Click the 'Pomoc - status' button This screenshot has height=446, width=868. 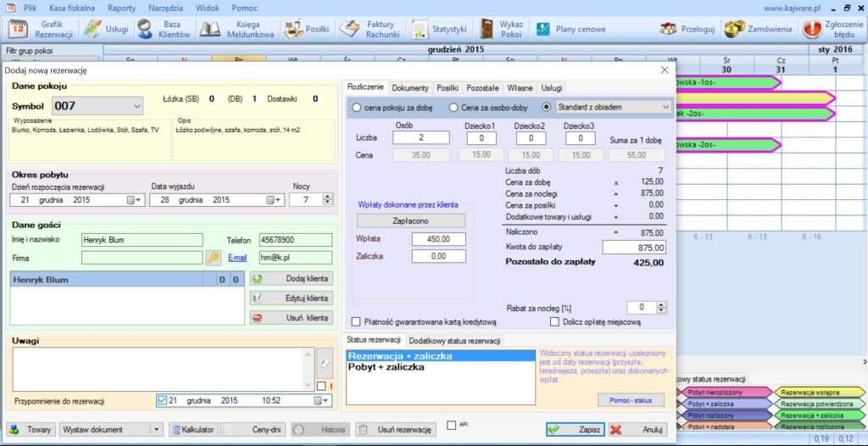point(631,400)
